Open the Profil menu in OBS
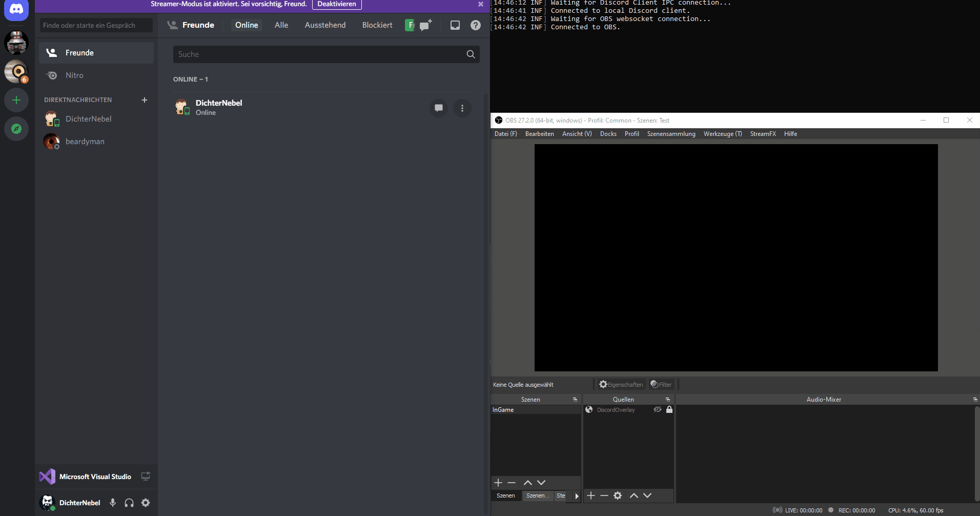The image size is (980, 516). [632, 134]
